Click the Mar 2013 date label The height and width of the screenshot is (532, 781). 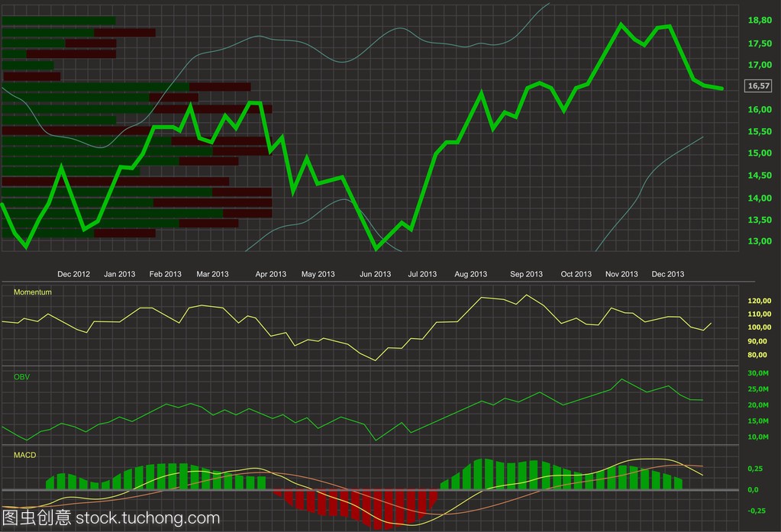[213, 274]
